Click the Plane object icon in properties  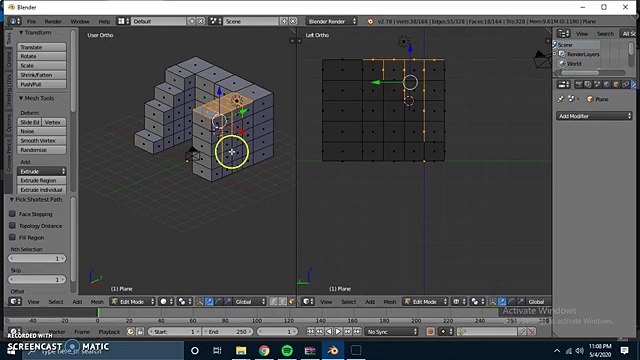click(590, 99)
